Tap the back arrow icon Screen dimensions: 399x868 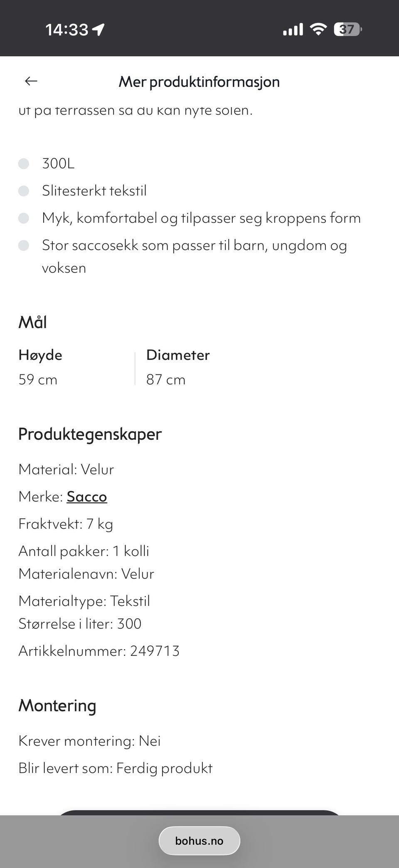[31, 81]
